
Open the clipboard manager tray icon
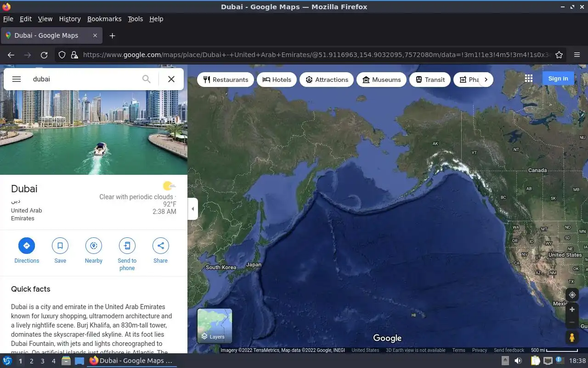(x=535, y=361)
